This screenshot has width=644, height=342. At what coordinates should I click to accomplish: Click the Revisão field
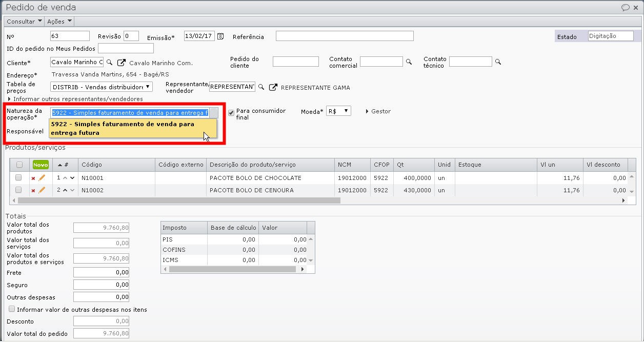click(x=131, y=36)
